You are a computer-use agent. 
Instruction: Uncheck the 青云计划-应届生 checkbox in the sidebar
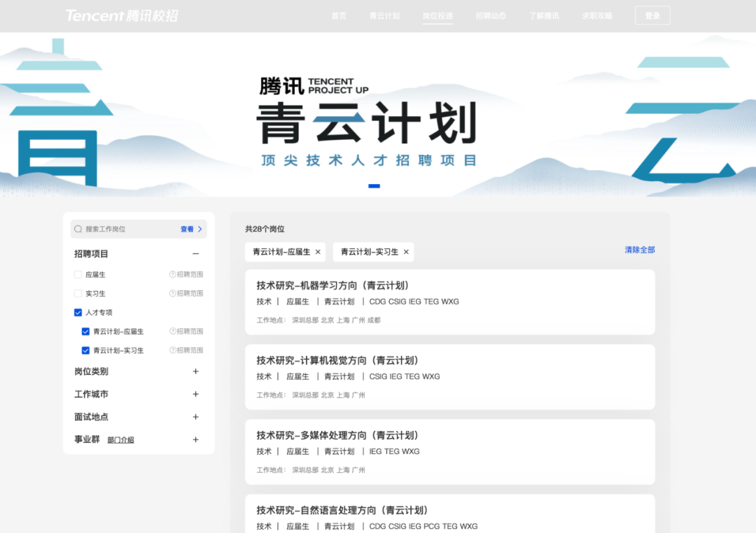click(x=86, y=331)
